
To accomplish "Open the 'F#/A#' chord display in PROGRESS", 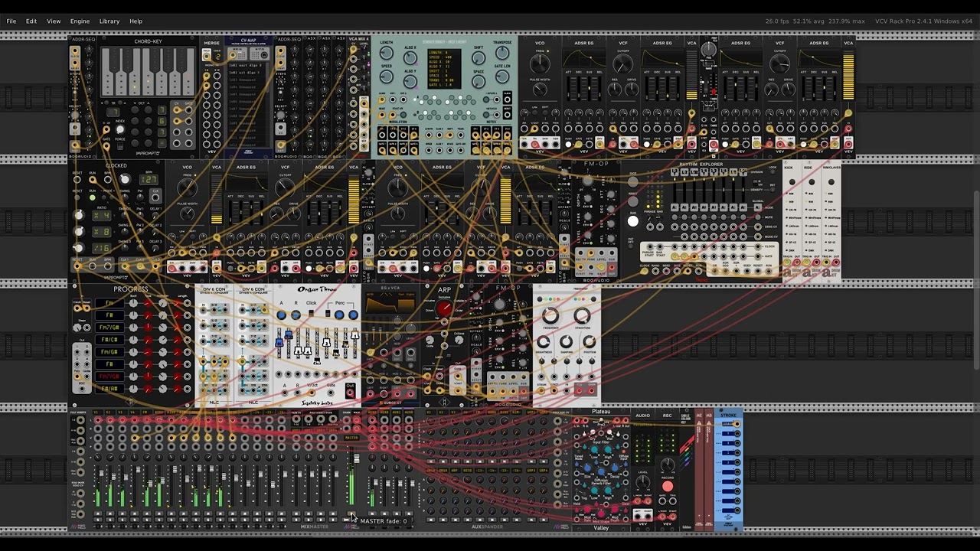I will click(109, 389).
